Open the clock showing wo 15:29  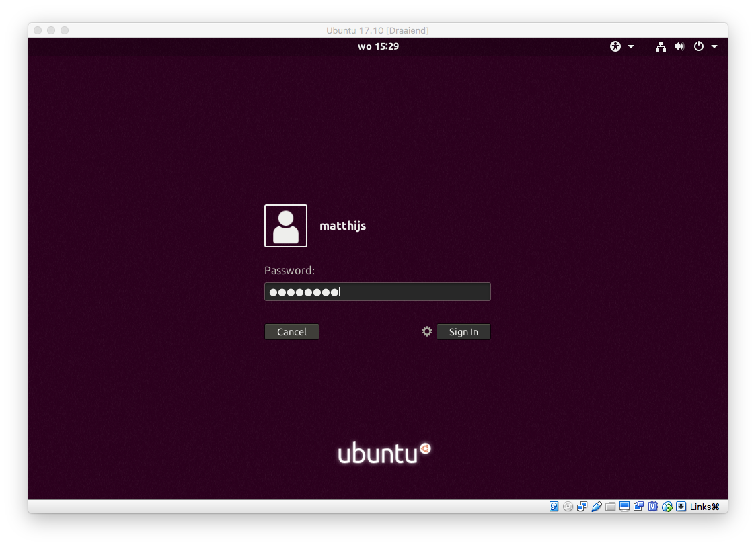click(378, 46)
